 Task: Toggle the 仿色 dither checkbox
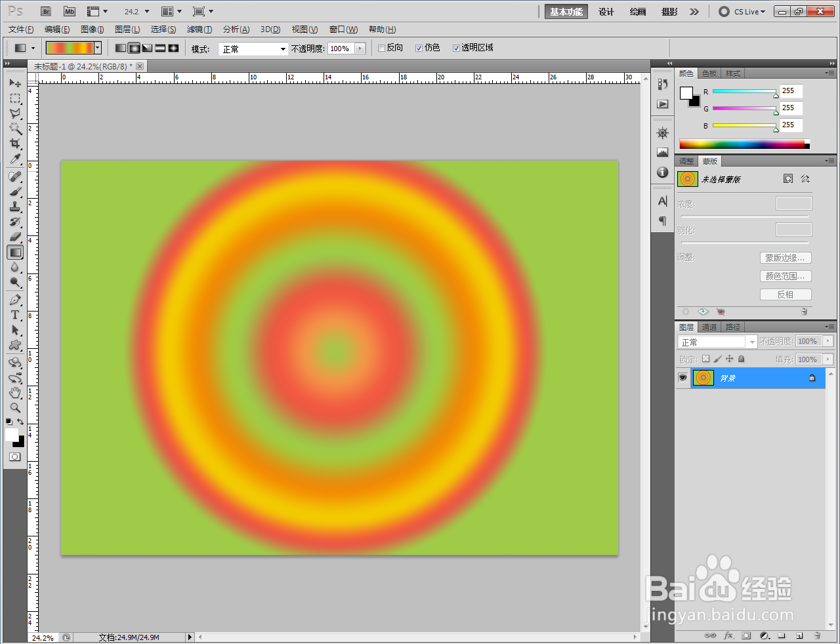(x=419, y=48)
